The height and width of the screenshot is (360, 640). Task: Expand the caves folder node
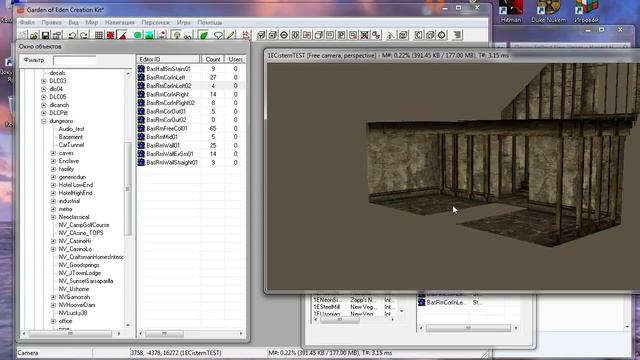53,153
